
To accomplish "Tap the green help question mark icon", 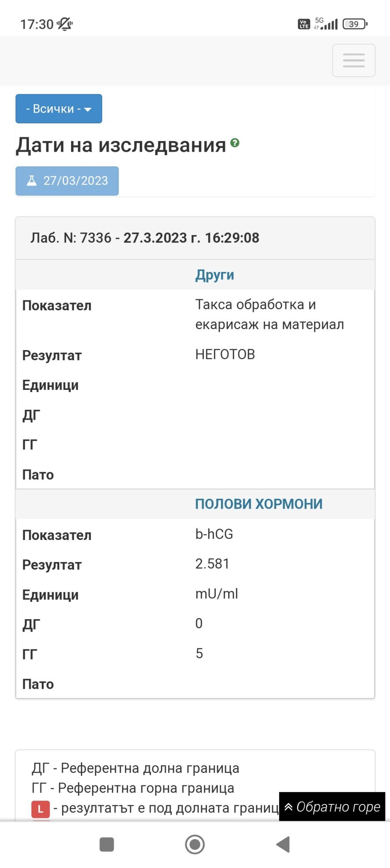I will tap(235, 143).
